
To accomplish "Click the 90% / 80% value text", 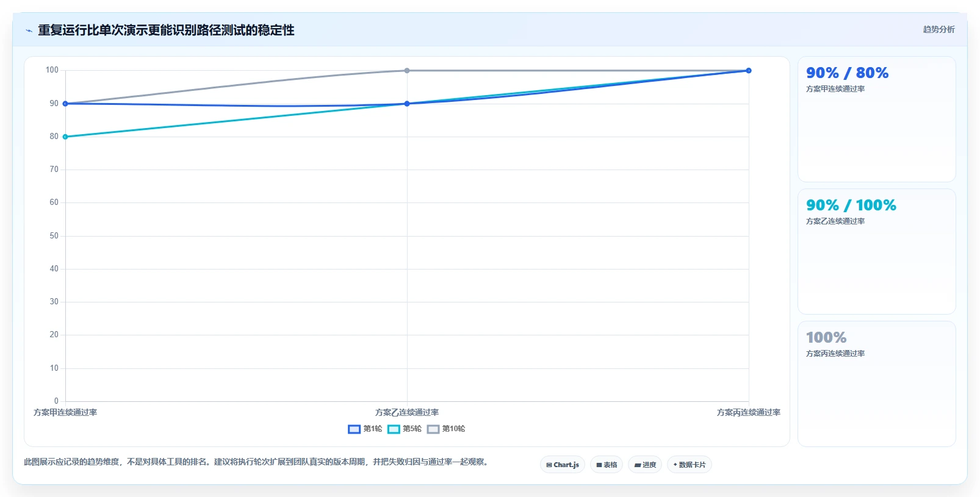I will (847, 73).
